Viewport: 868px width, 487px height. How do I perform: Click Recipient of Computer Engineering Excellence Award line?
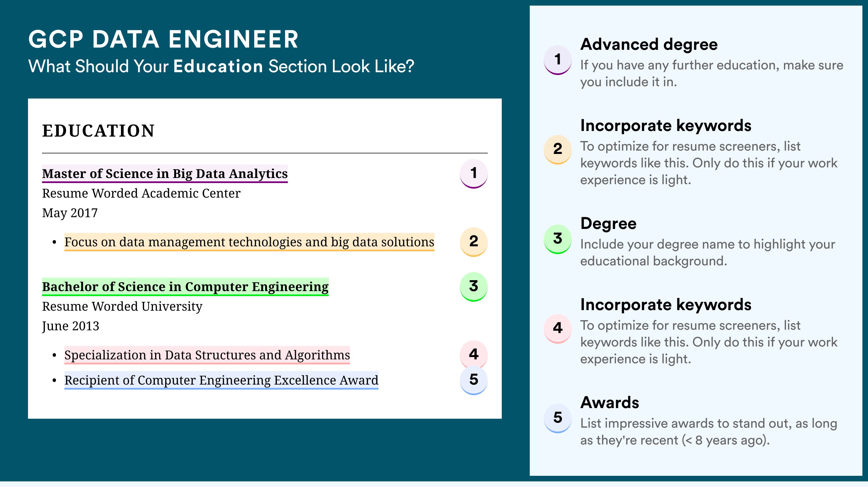(221, 380)
